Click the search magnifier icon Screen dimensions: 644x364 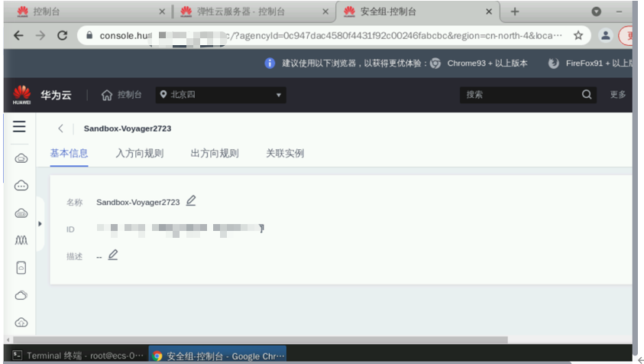587,95
